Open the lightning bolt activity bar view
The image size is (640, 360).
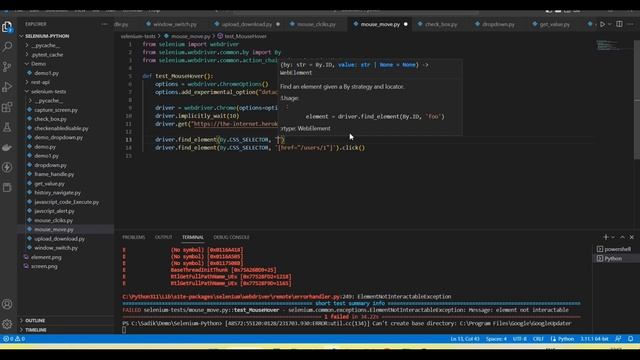point(7,167)
